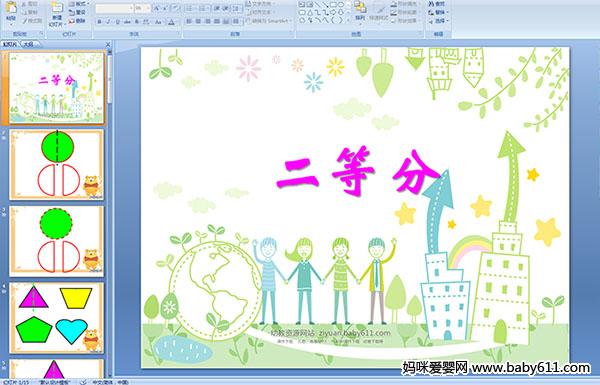The width and height of the screenshot is (600, 385).
Task: Toggle Underline formatting
Action: [x=117, y=22]
